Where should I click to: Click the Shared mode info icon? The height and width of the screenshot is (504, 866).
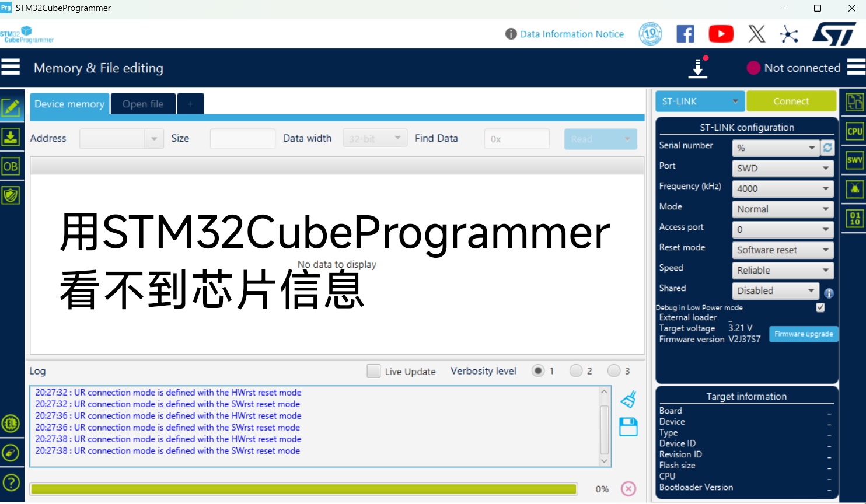[829, 293]
